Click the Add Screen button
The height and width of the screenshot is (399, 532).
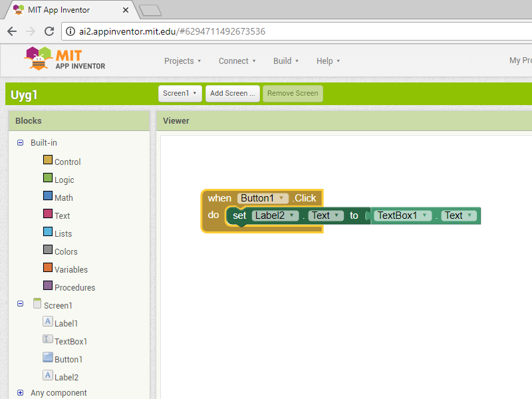(232, 94)
